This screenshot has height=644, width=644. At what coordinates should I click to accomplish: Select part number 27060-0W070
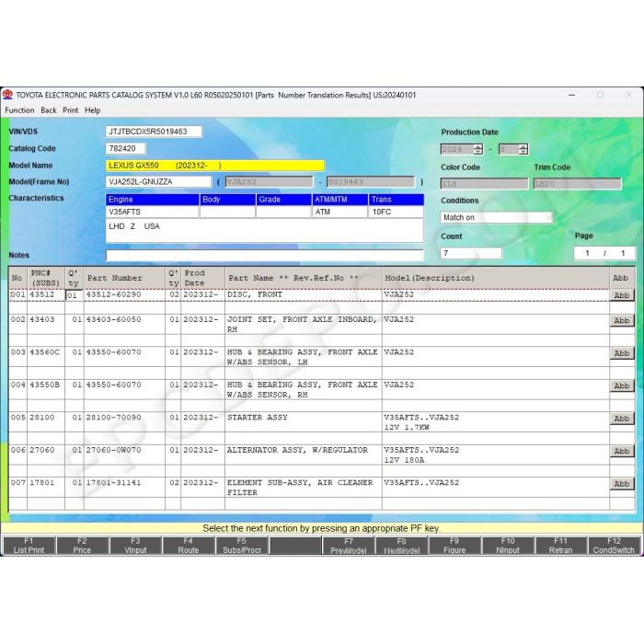click(113, 450)
